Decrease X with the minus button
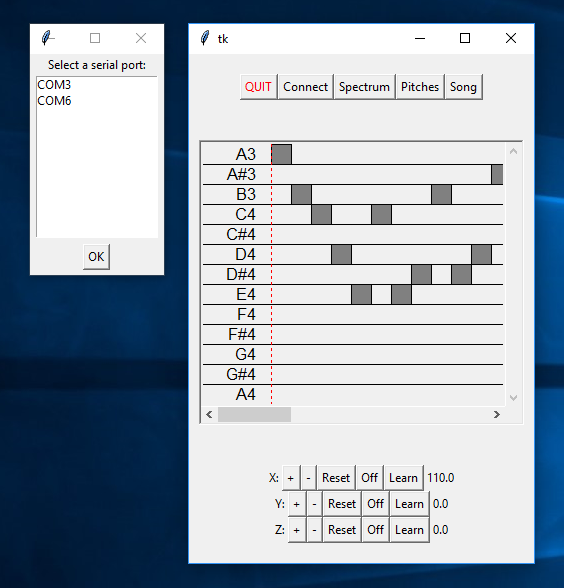Viewport: 564px width, 588px height. pyautogui.click(x=309, y=478)
